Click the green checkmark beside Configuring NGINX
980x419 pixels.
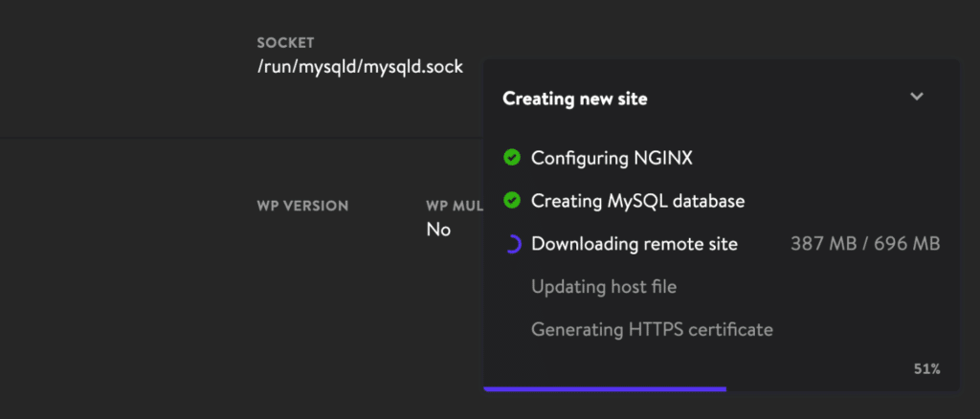(512, 157)
